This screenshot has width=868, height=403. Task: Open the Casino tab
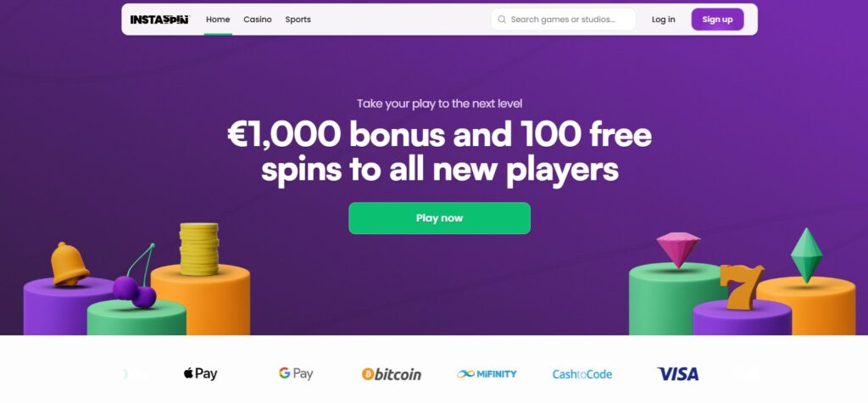tap(258, 20)
